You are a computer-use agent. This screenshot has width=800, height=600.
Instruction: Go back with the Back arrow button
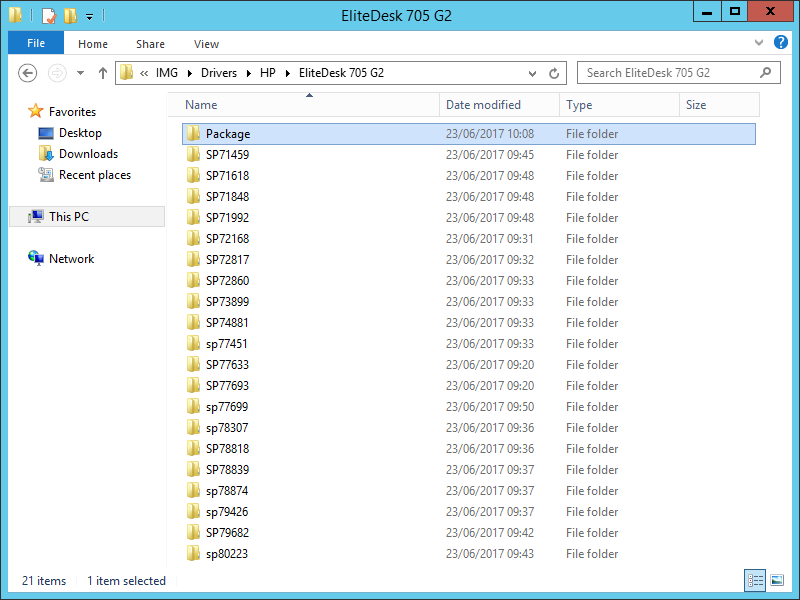click(x=28, y=73)
